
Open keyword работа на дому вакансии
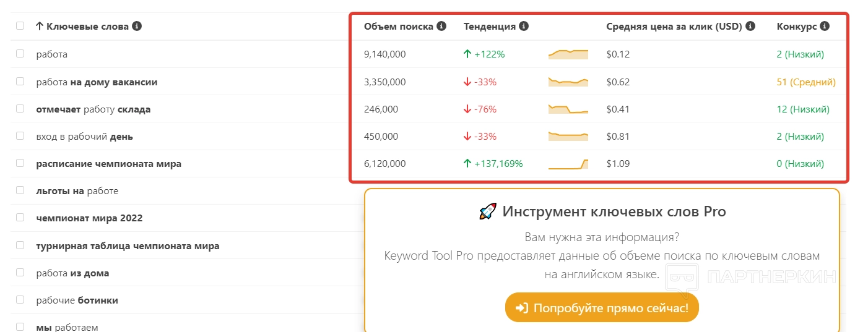[x=97, y=82]
